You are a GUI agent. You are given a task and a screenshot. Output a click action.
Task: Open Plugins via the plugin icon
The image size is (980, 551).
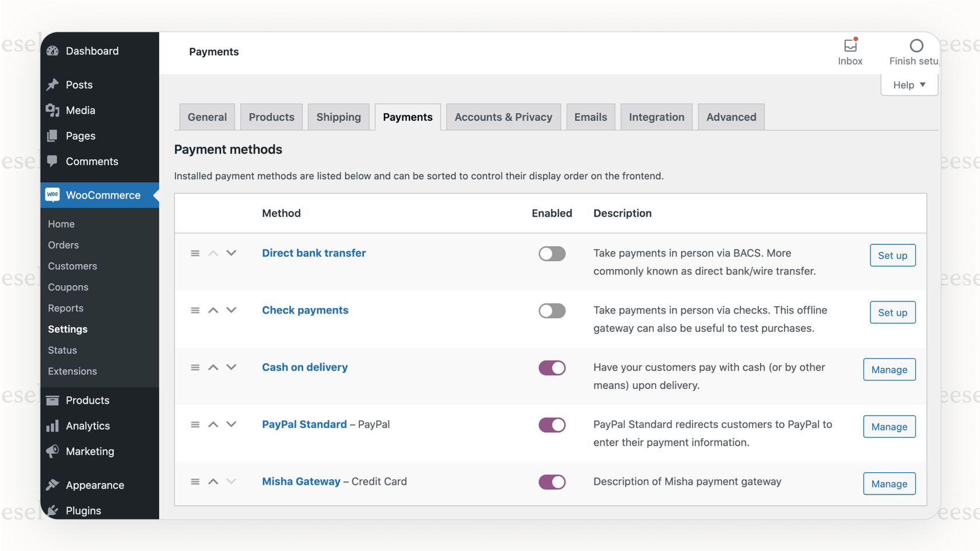click(x=52, y=510)
